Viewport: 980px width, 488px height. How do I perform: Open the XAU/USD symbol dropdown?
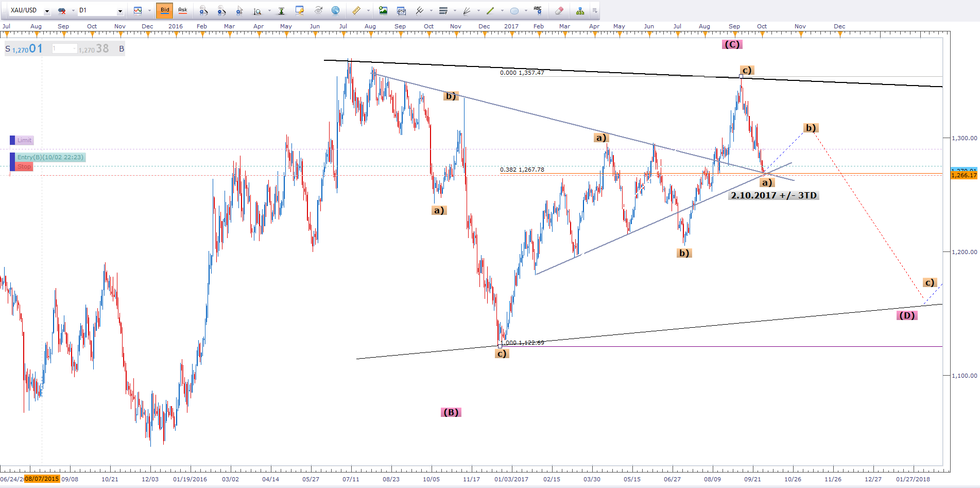(47, 11)
